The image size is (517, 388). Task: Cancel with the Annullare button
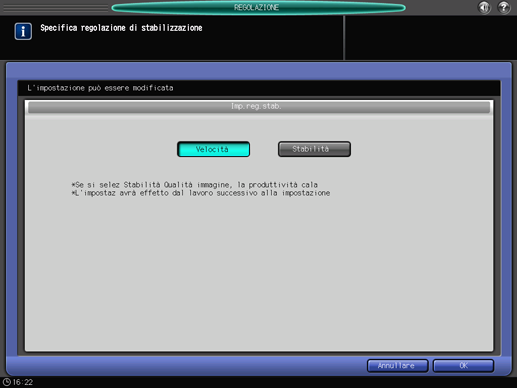pos(397,366)
